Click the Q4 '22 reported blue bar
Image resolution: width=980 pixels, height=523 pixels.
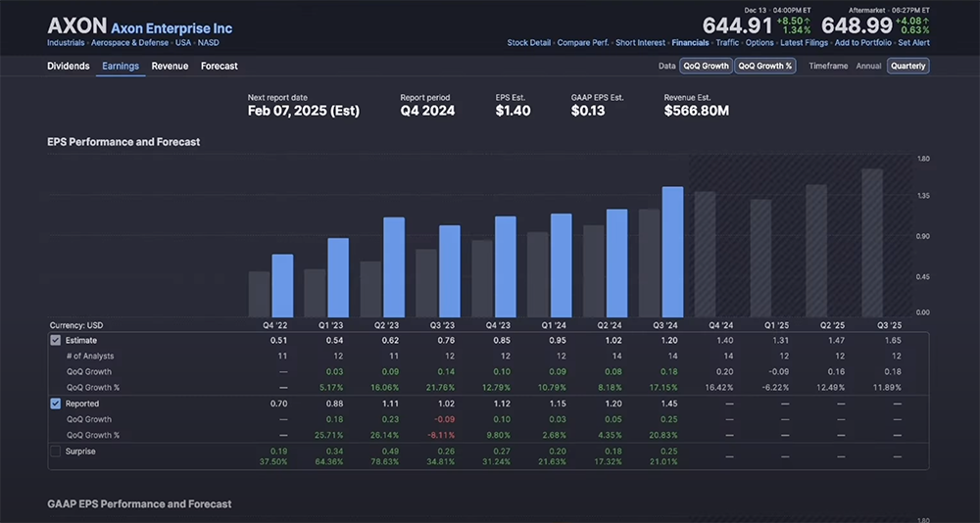point(282,286)
